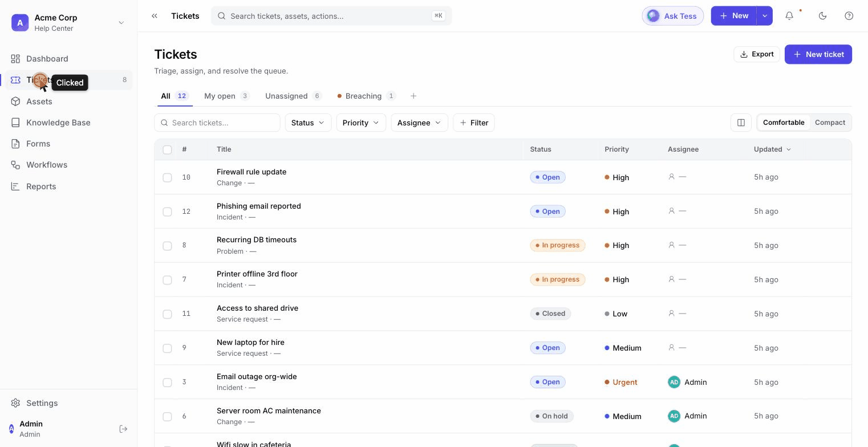The height and width of the screenshot is (447, 868).
Task: Click the Admin user avatar in sidebar footer
Action: [11, 429]
